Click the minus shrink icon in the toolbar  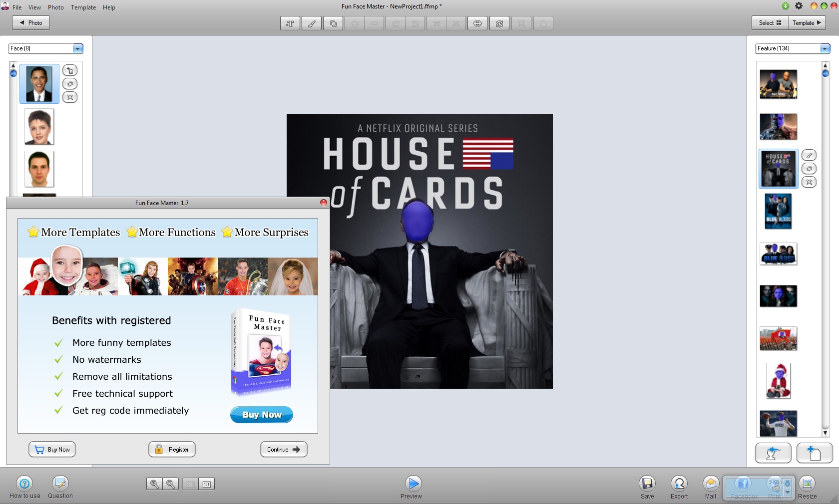click(374, 23)
